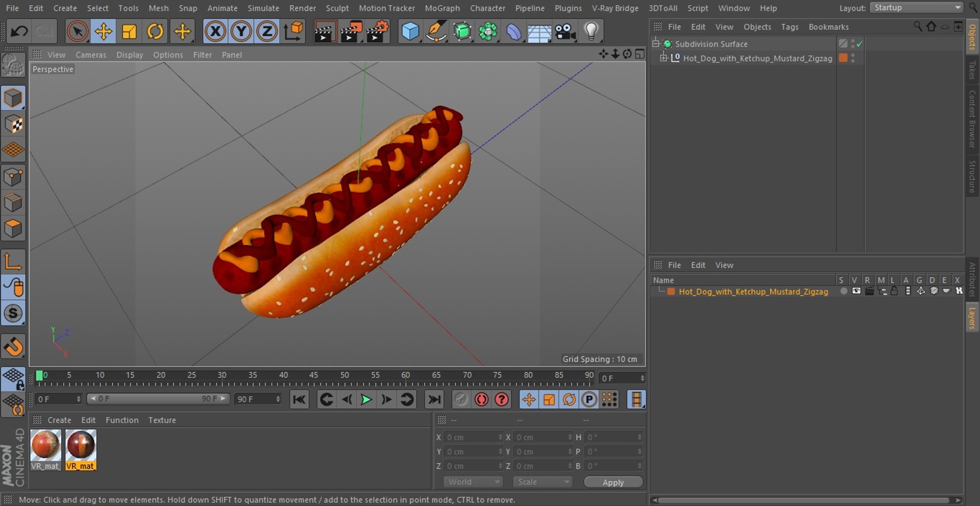Toggle X axis lock
This screenshot has height=506, width=980.
coord(215,32)
